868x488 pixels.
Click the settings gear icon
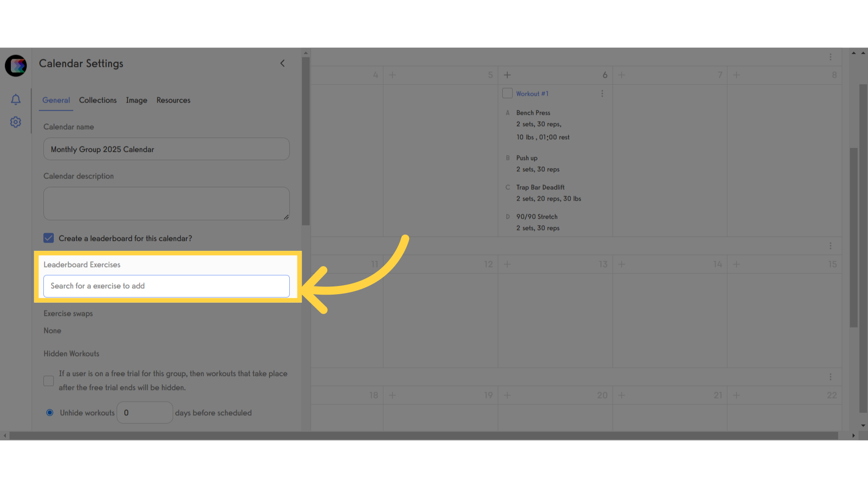pyautogui.click(x=15, y=122)
